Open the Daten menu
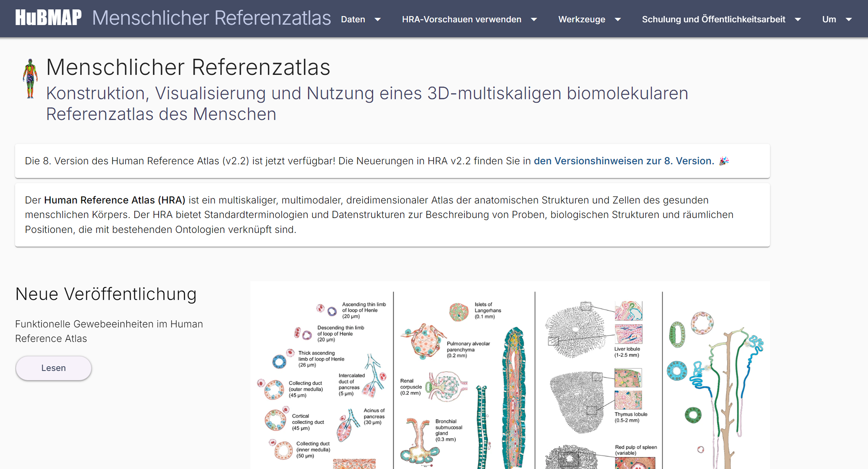The width and height of the screenshot is (868, 469). (353, 19)
